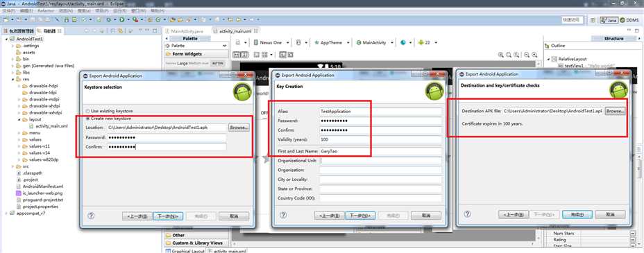
Task: Select RelativeLayout in the Outline
Action: click(573, 59)
